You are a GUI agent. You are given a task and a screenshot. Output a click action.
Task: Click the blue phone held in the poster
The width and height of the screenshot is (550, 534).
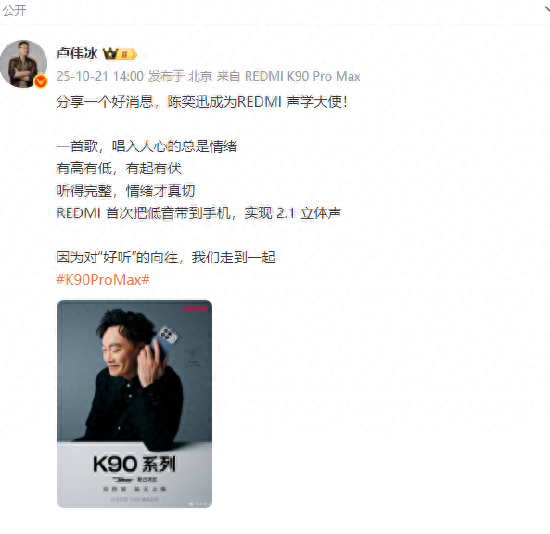165,344
